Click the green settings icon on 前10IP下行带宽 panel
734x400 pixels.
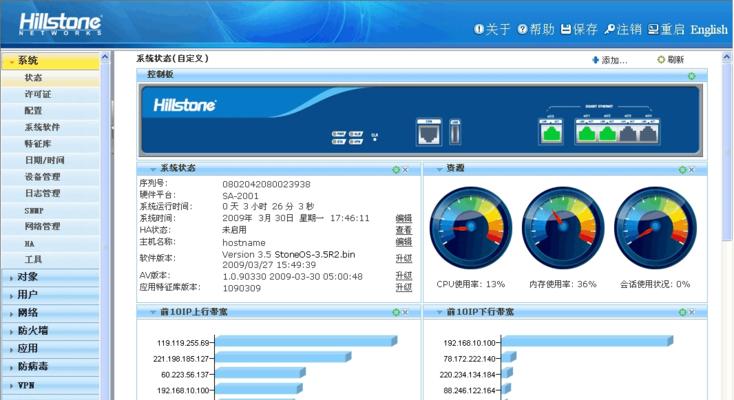click(682, 312)
